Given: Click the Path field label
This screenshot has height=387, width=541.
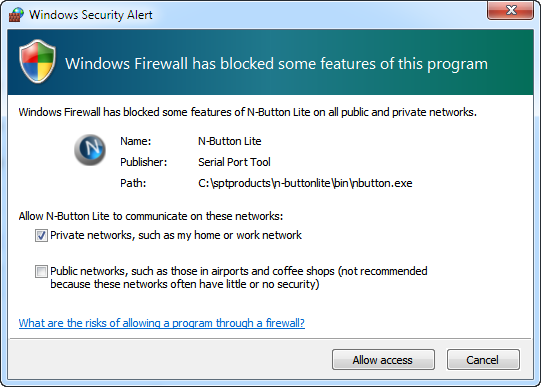Looking at the screenshot, I should [133, 183].
